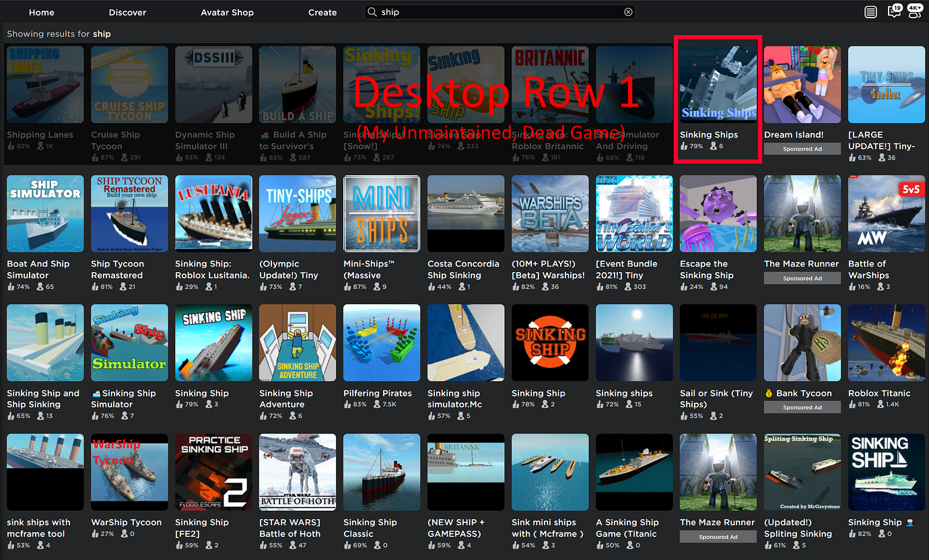Viewport: 929px width, 560px height.
Task: Select the Create menu item
Action: point(322,12)
